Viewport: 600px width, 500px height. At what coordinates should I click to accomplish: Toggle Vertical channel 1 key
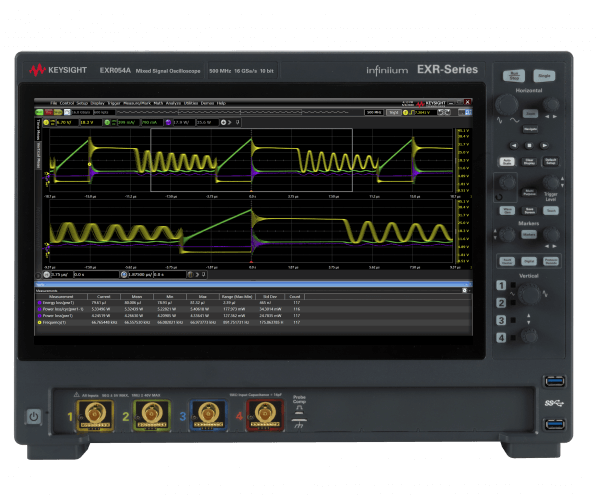pos(501,285)
